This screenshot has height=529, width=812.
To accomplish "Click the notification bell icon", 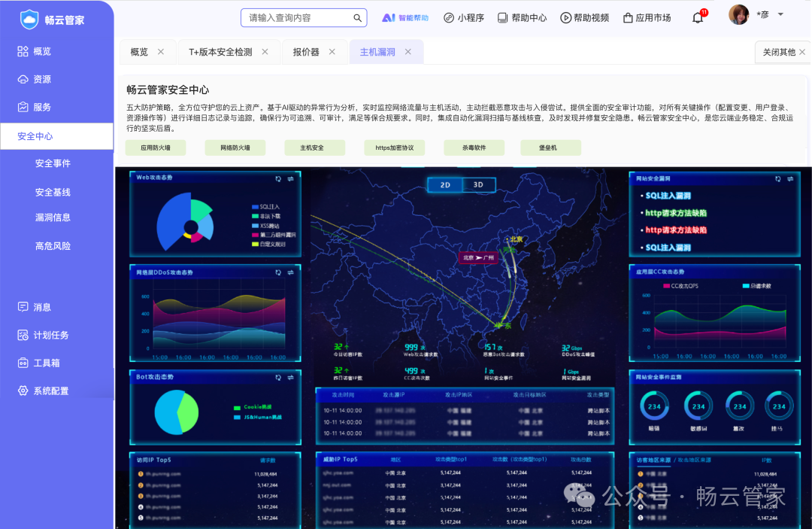I will click(x=697, y=16).
